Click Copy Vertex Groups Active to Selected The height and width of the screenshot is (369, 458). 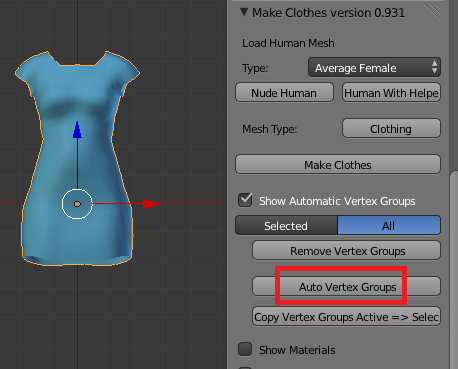click(347, 317)
